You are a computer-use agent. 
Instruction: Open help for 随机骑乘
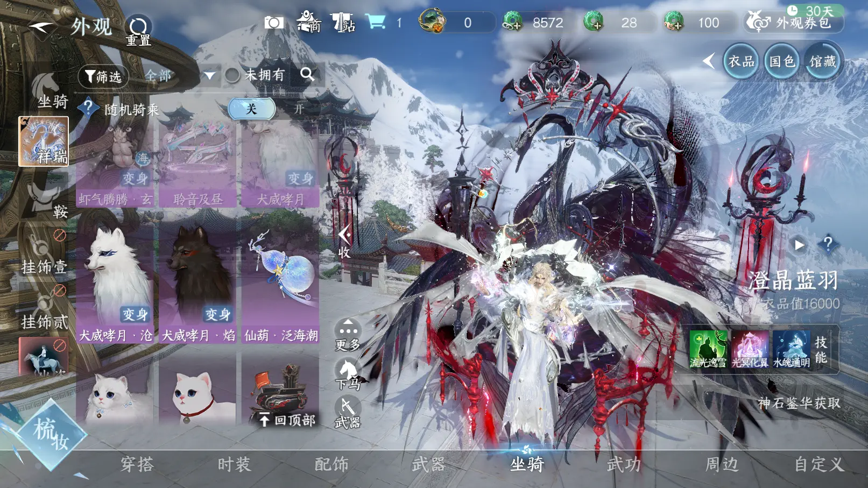pyautogui.click(x=88, y=108)
